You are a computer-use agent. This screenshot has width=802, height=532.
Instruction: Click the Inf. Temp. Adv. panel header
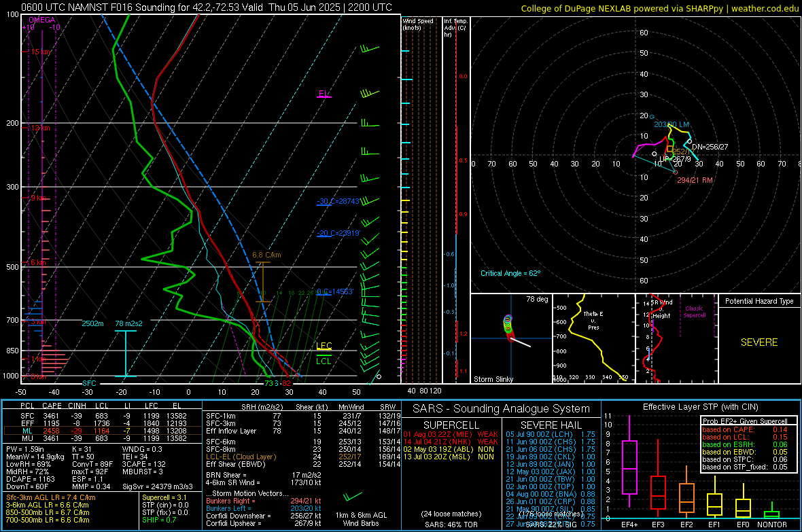[455, 28]
